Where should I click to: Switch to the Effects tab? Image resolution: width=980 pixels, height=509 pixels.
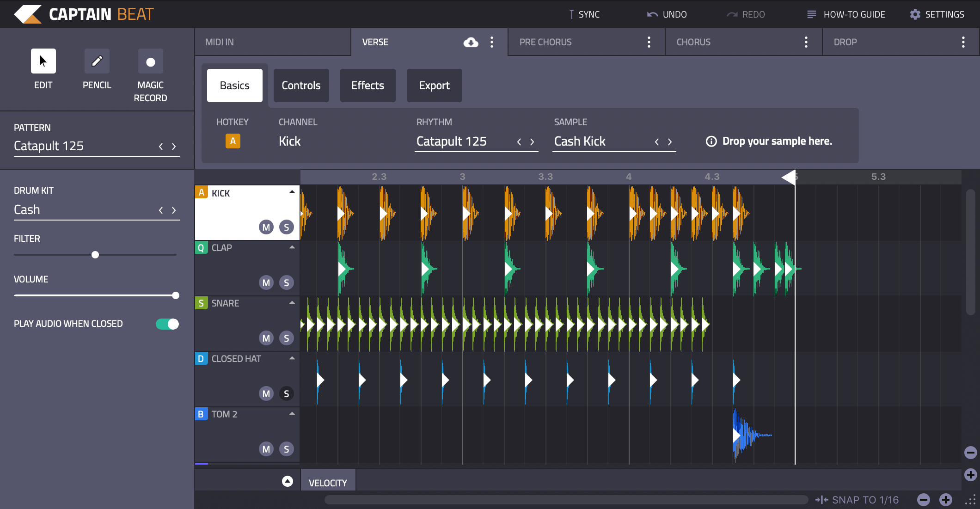[367, 85]
